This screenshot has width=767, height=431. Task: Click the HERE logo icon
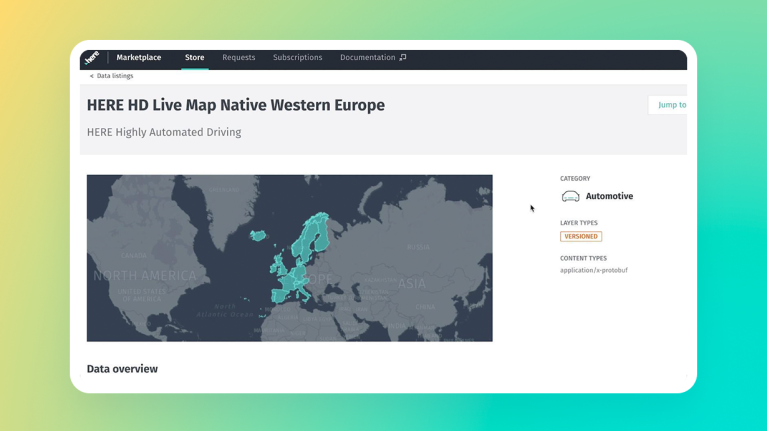pyautogui.click(x=91, y=58)
